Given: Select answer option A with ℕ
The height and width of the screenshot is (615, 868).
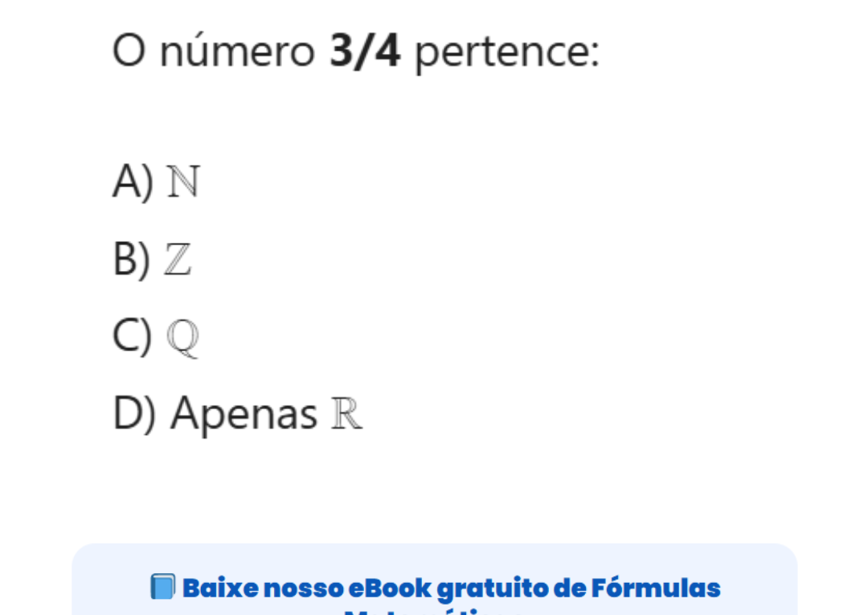Looking at the screenshot, I should 156,182.
